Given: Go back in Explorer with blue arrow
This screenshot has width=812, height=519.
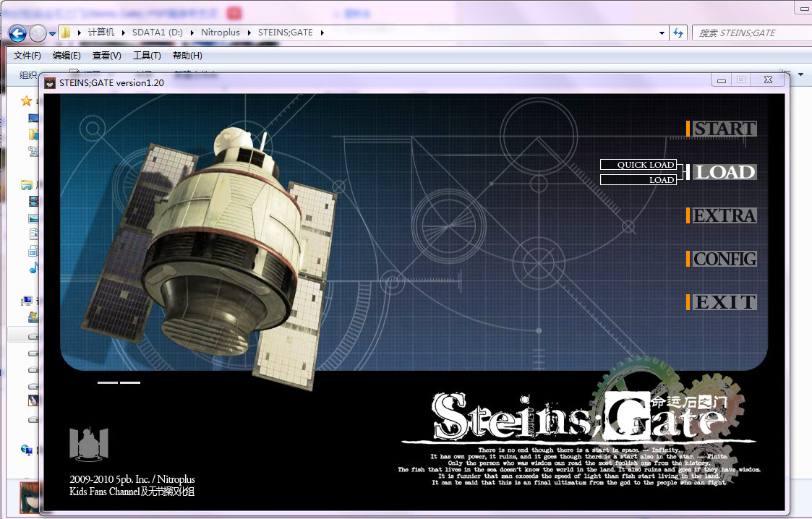Looking at the screenshot, I should 17,34.
